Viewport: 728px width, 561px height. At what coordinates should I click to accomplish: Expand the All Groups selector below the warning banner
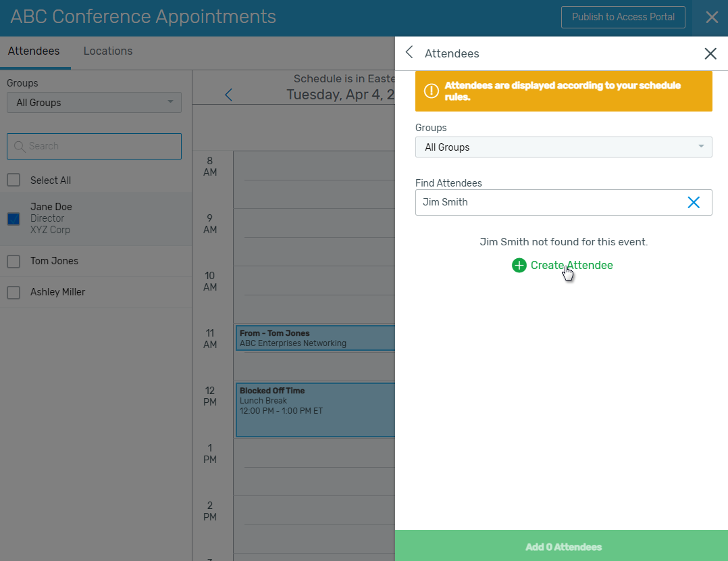[x=563, y=147]
